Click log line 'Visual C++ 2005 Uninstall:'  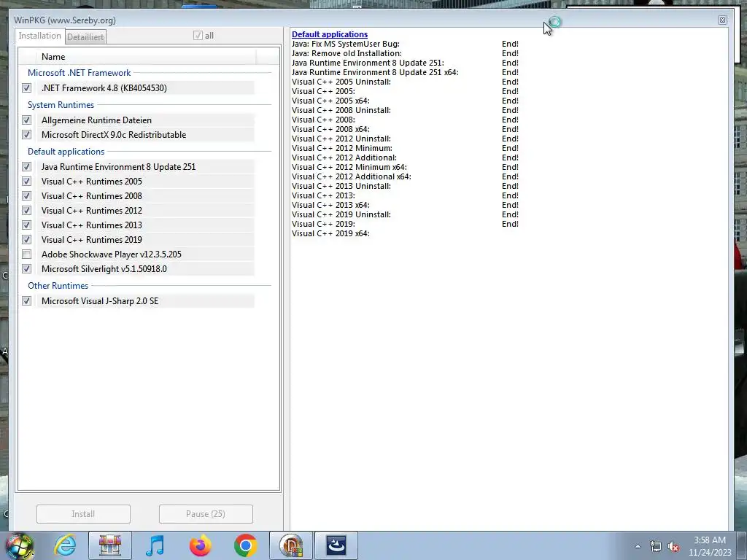(341, 82)
